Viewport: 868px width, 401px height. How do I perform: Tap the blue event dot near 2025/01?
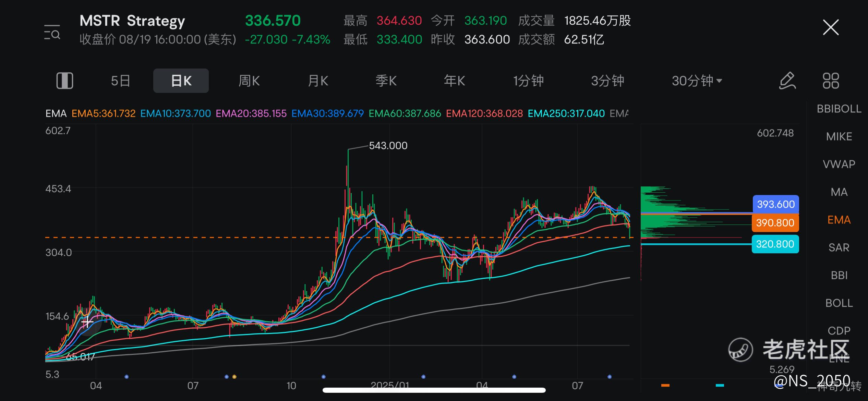click(423, 377)
